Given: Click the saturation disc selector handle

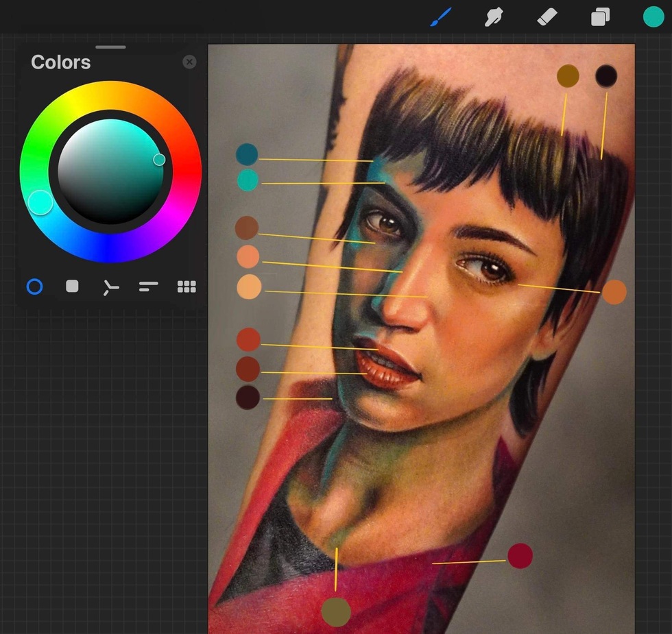Looking at the screenshot, I should click(159, 160).
